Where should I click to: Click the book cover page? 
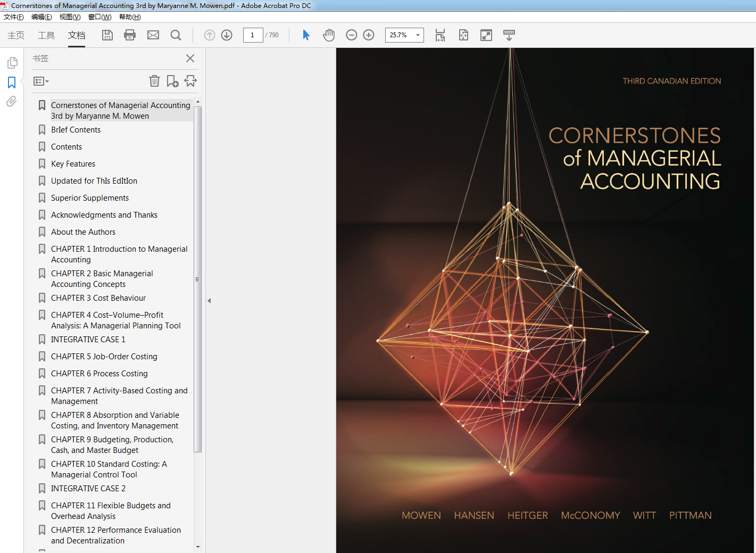545,301
